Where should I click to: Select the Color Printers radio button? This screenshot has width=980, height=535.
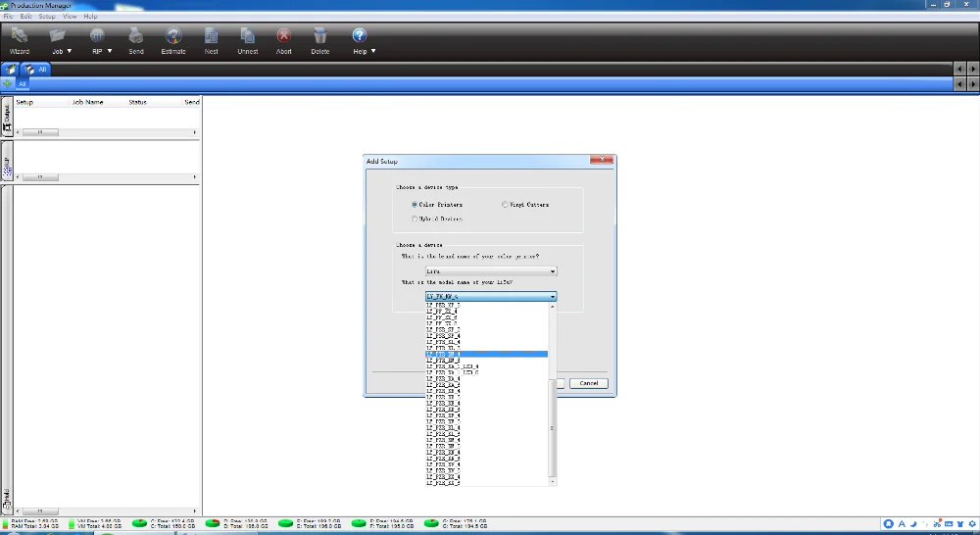pos(415,205)
